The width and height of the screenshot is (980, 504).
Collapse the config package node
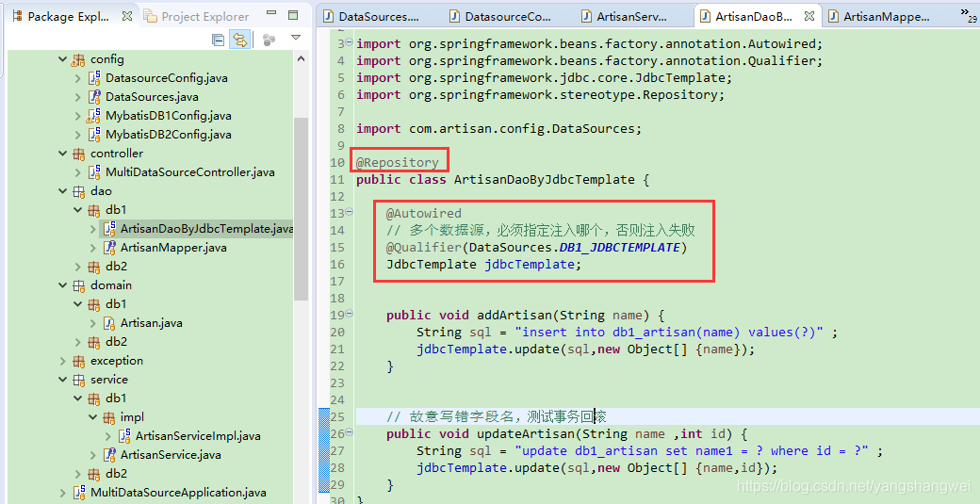[x=63, y=59]
